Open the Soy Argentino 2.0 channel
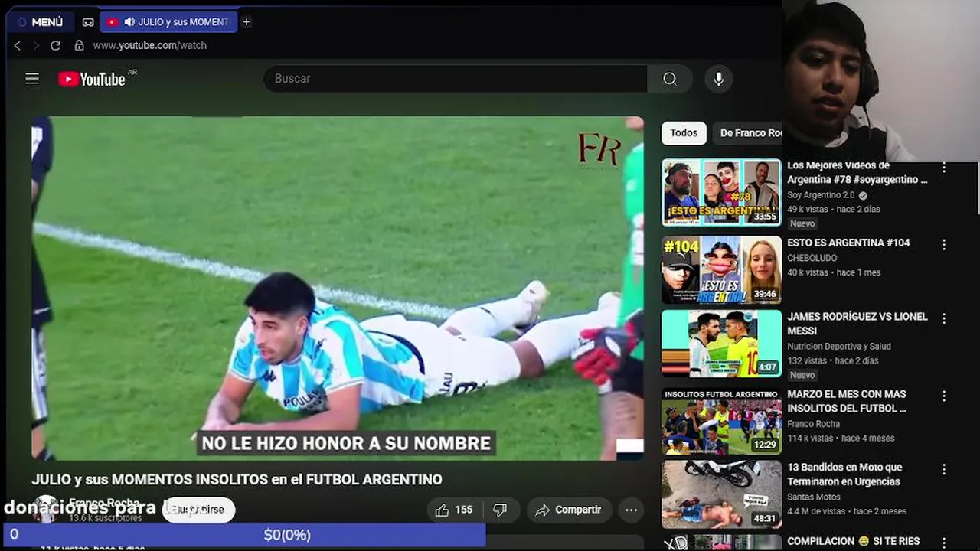This screenshot has width=980, height=551. click(x=821, y=195)
